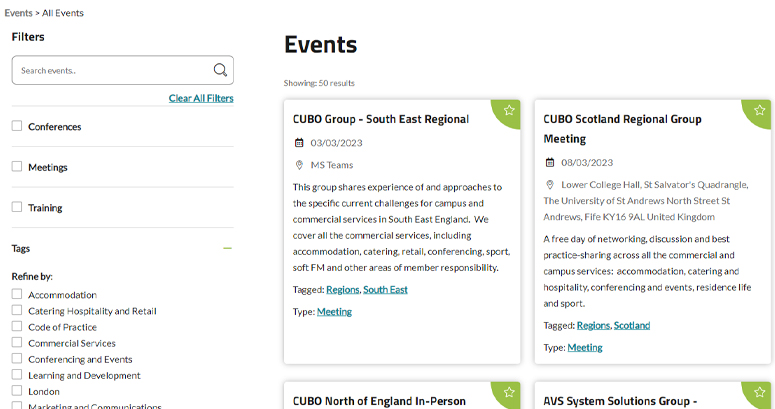
Task: Star the AVS System Solutions Group event
Action: (760, 392)
